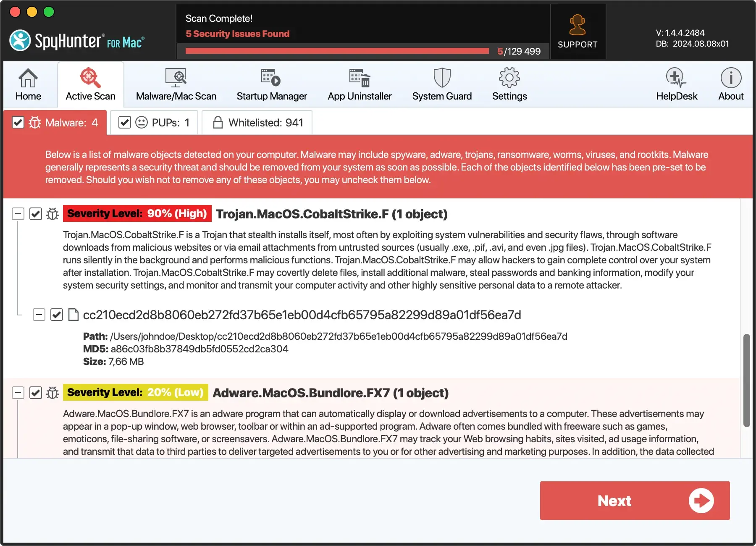The image size is (756, 546).
Task: Uncheck the Adware.MacOS.Bundlore.FX7 checkbox
Action: 36,393
